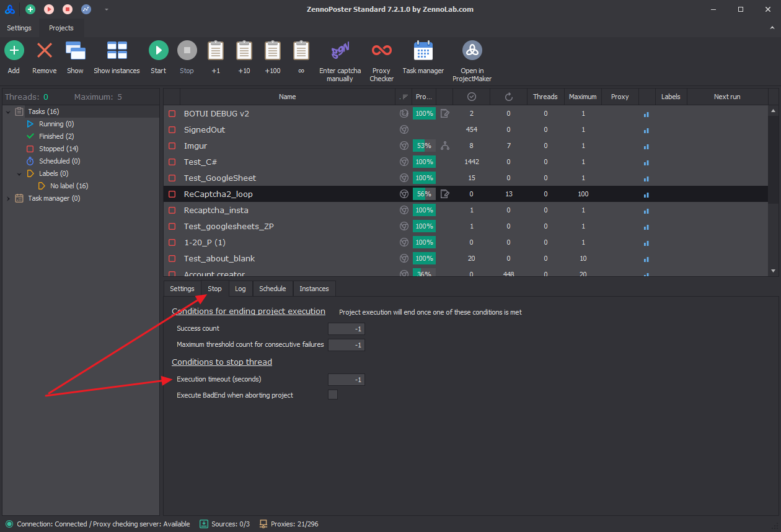Collapse the Labels (0) tree node
This screenshot has width=781, height=532.
(x=19, y=173)
